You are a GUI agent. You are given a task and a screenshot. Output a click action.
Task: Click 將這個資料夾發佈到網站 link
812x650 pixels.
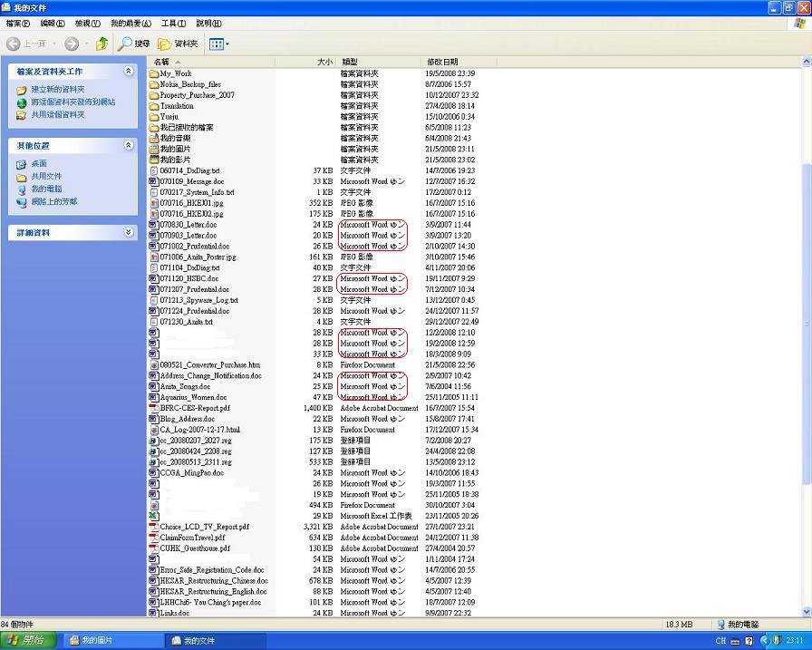[x=73, y=102]
